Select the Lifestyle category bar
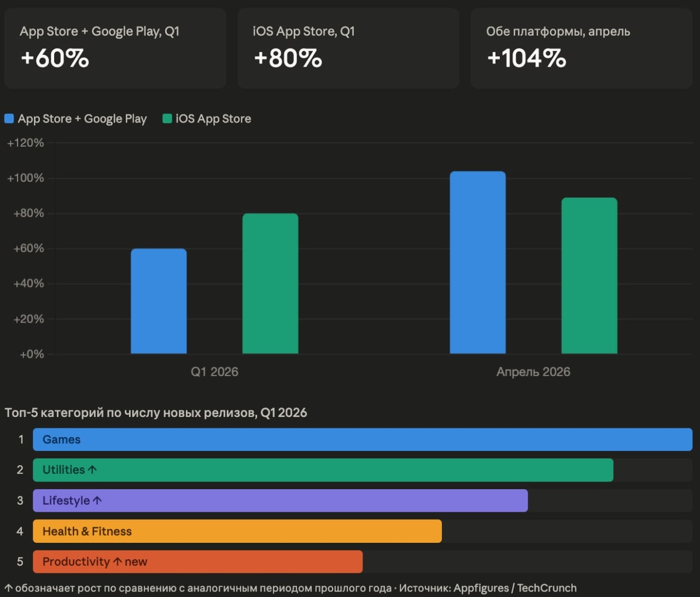 280,501
